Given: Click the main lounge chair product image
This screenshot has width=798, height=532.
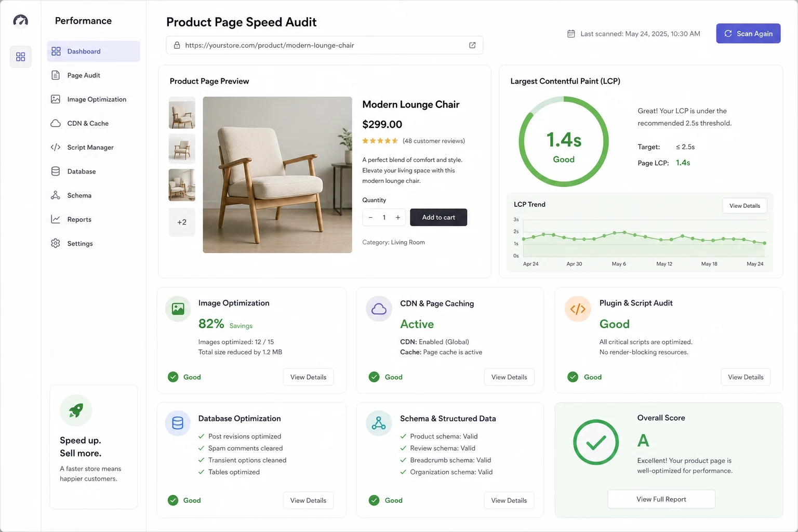Looking at the screenshot, I should (x=277, y=175).
